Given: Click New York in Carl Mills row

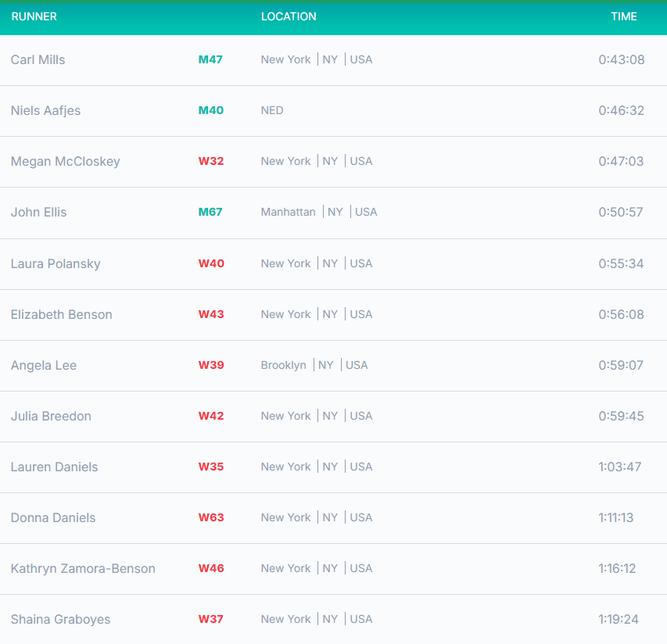Looking at the screenshot, I should coord(286,59).
